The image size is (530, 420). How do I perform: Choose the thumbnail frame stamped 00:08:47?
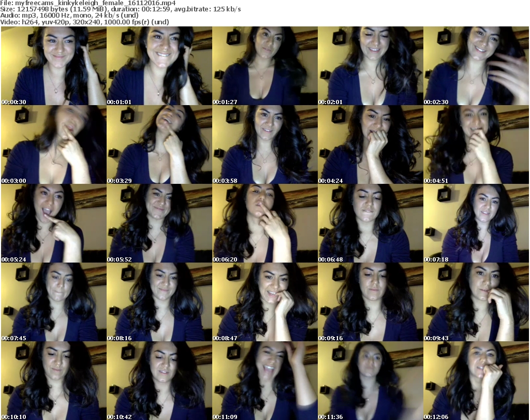264,302
